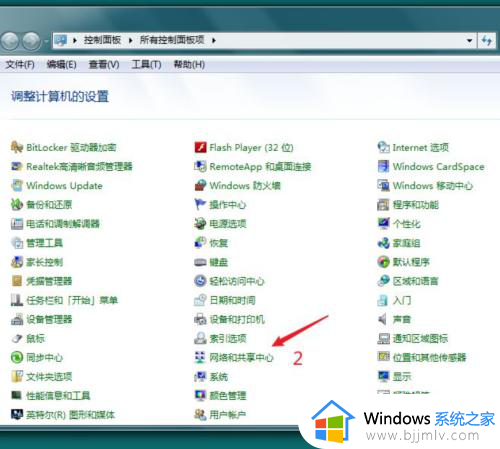This screenshot has width=500, height=449.
Task: Open the Realtek高清晰音频管理器 icon
Action: [x=17, y=166]
